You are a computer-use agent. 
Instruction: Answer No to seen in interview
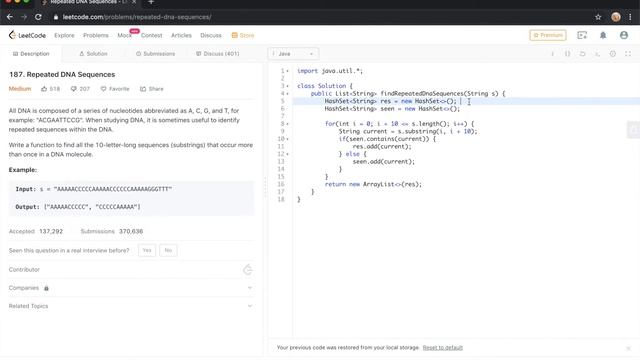[x=168, y=250]
